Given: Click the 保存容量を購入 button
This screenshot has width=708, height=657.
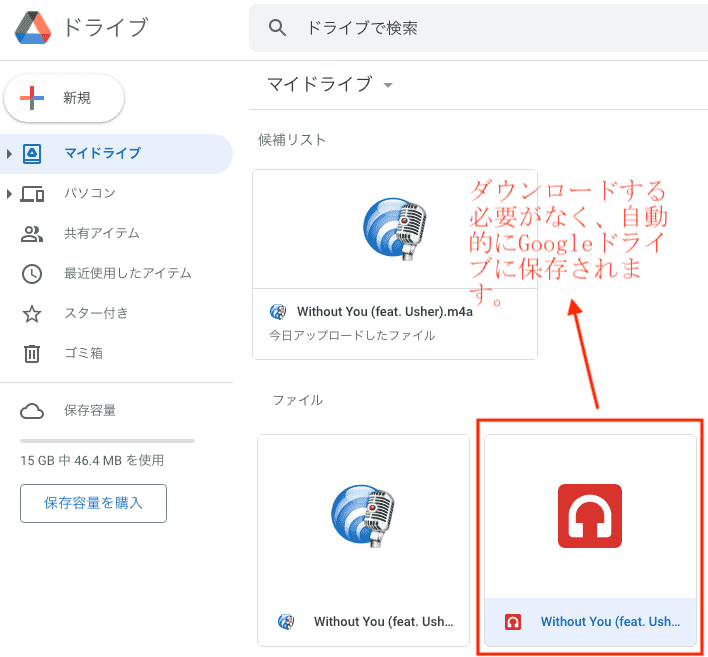Looking at the screenshot, I should coord(93,503).
